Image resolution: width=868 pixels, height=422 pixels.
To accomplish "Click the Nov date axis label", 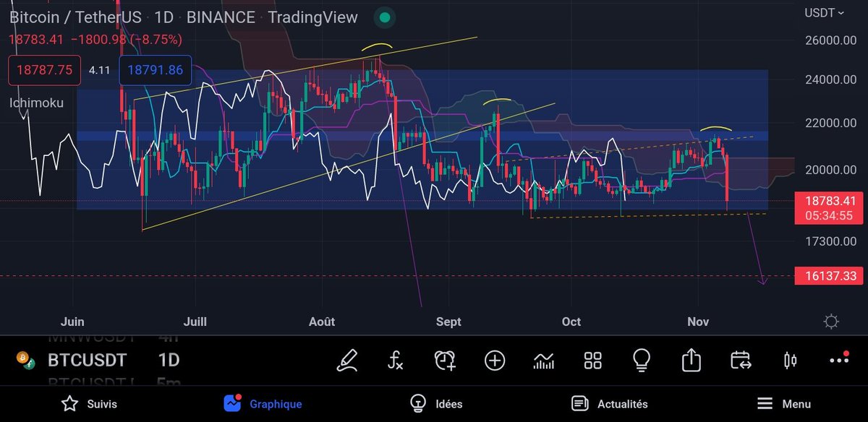I will click(x=698, y=322).
